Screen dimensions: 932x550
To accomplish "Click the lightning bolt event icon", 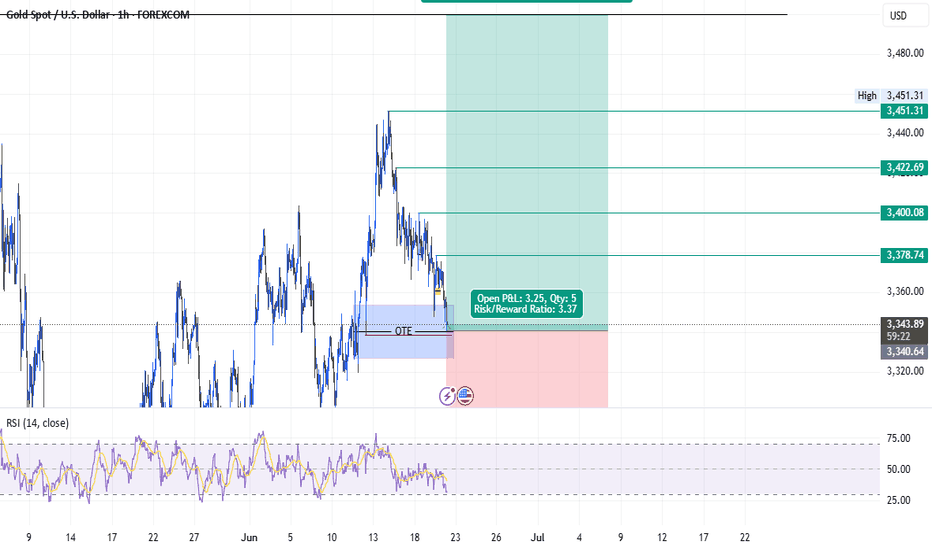I will click(x=447, y=395).
